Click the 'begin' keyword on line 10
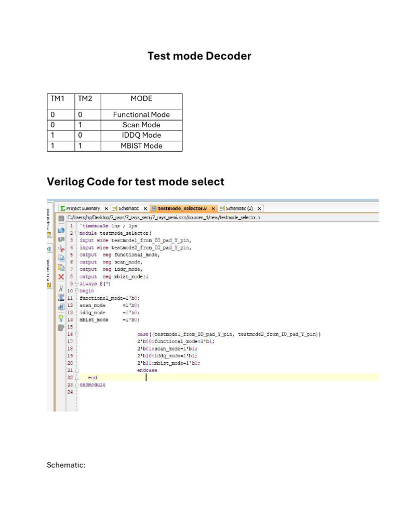The image size is (399, 532). pos(87,291)
